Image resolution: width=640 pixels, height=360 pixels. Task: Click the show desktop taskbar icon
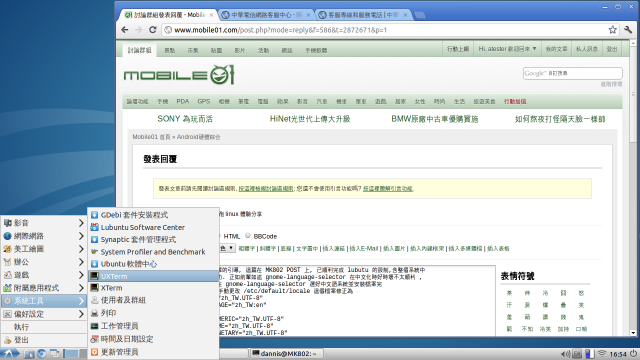click(x=55, y=354)
